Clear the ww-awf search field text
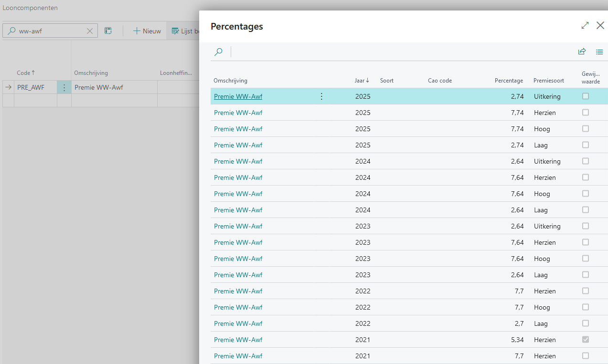608x364 pixels. [90, 31]
